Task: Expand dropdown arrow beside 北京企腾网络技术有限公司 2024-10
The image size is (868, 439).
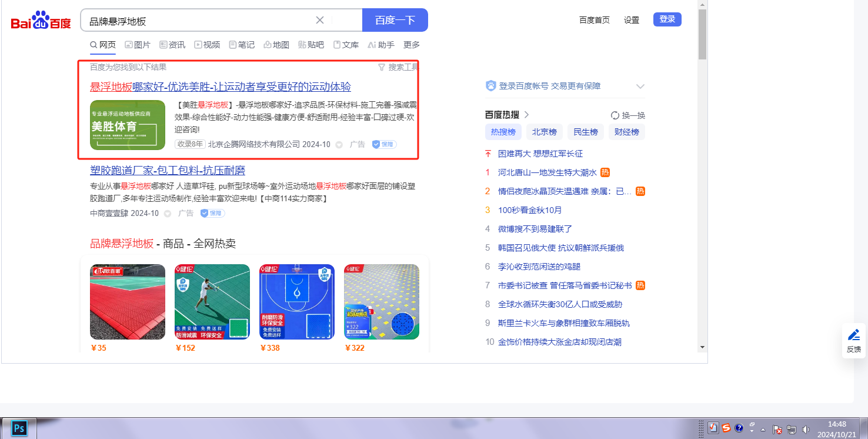Action: tap(339, 145)
